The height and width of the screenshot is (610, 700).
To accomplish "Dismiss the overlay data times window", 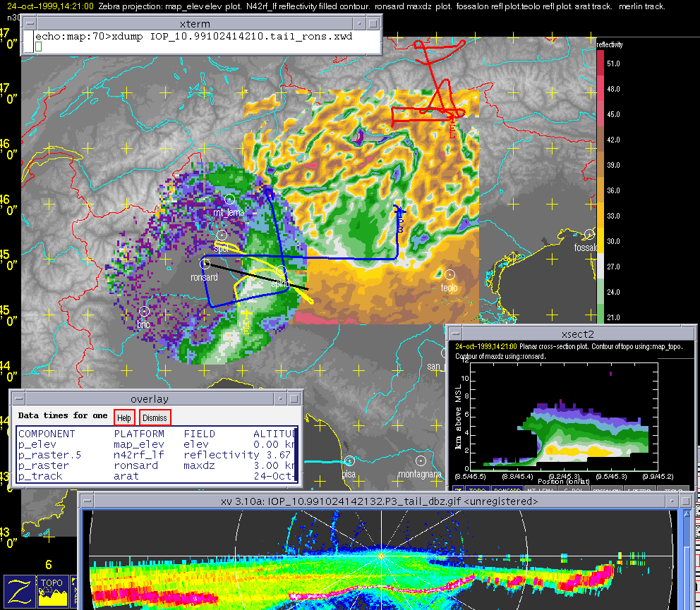I will (x=155, y=417).
